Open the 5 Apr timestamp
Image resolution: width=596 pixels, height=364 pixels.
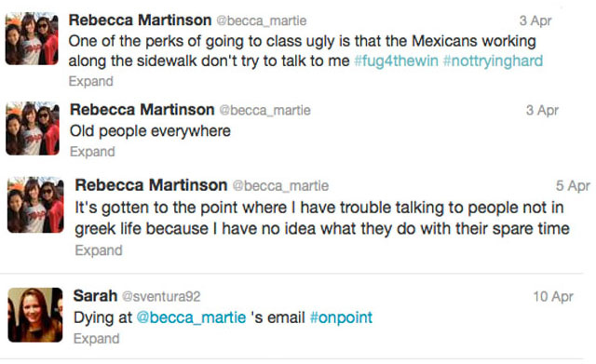tap(573, 186)
